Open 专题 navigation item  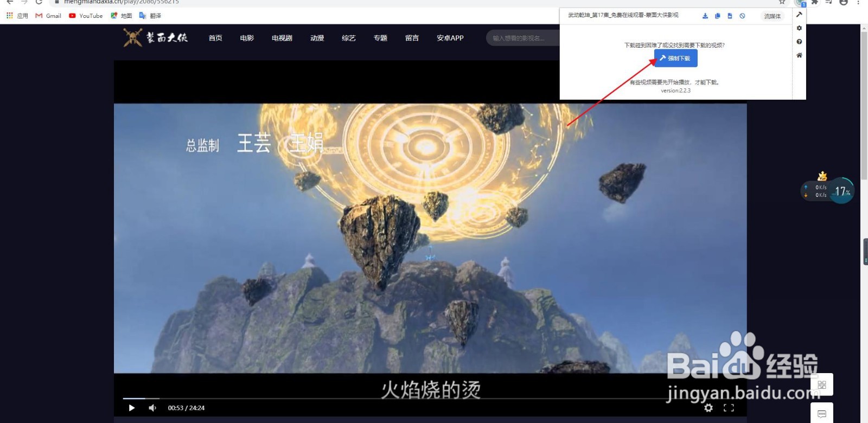380,38
